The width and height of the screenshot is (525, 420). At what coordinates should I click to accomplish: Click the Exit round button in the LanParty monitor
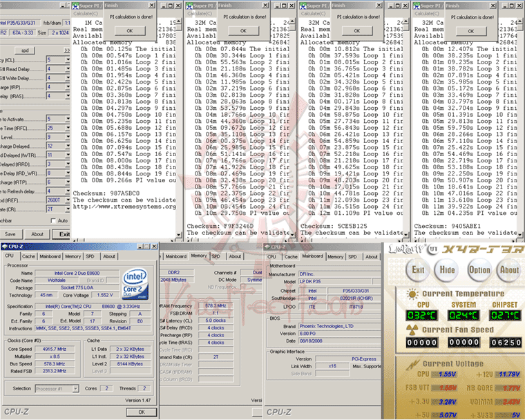[418, 270]
